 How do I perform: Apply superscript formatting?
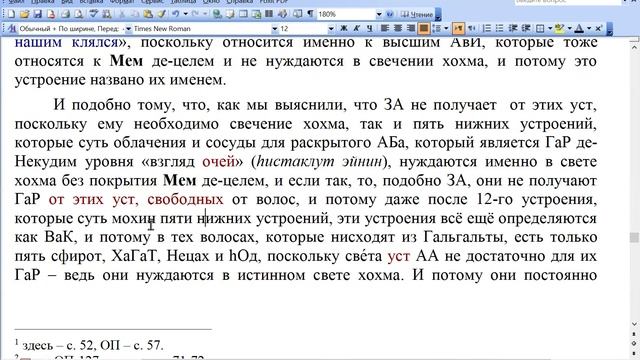pyautogui.click(x=598, y=28)
